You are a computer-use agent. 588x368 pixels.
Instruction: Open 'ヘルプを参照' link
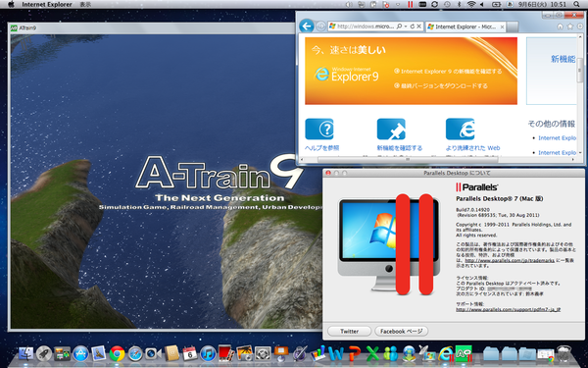321,148
